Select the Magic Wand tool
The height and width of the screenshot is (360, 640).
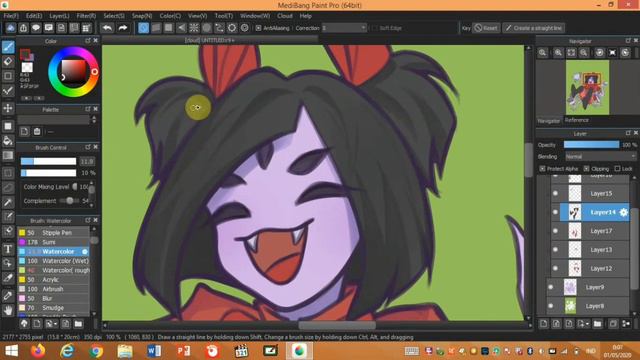pyautogui.click(x=8, y=202)
